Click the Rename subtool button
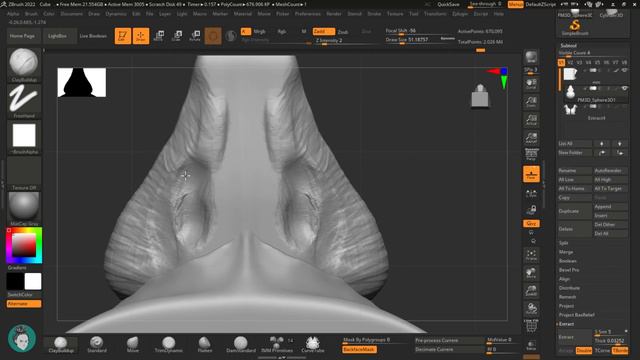Viewport: 640px width, 360px height. [x=575, y=171]
